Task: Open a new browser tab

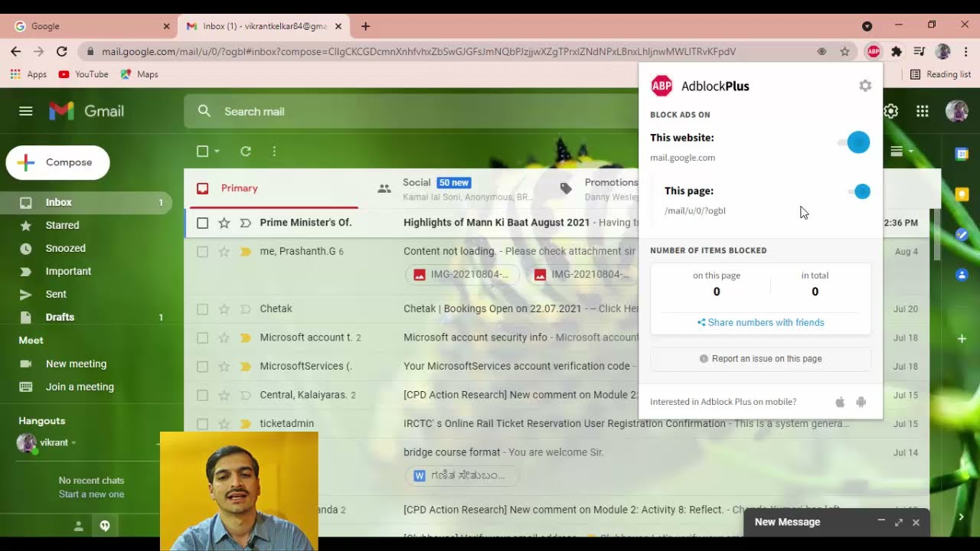Action: 365,26
